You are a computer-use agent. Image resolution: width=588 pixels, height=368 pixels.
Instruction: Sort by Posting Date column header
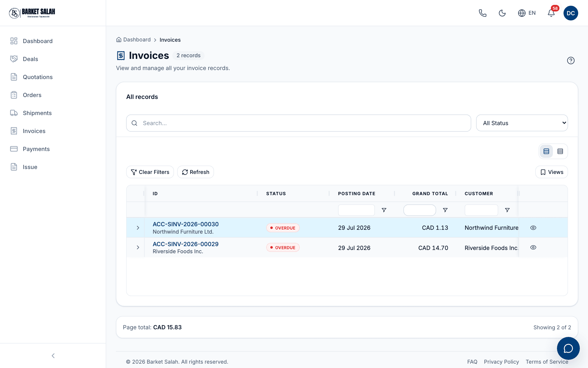357,194
